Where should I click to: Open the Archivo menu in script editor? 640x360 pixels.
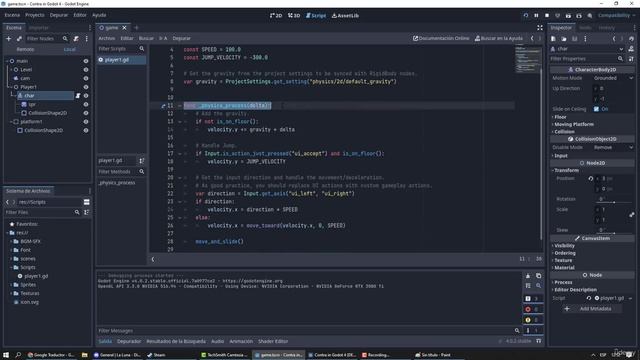107,38
